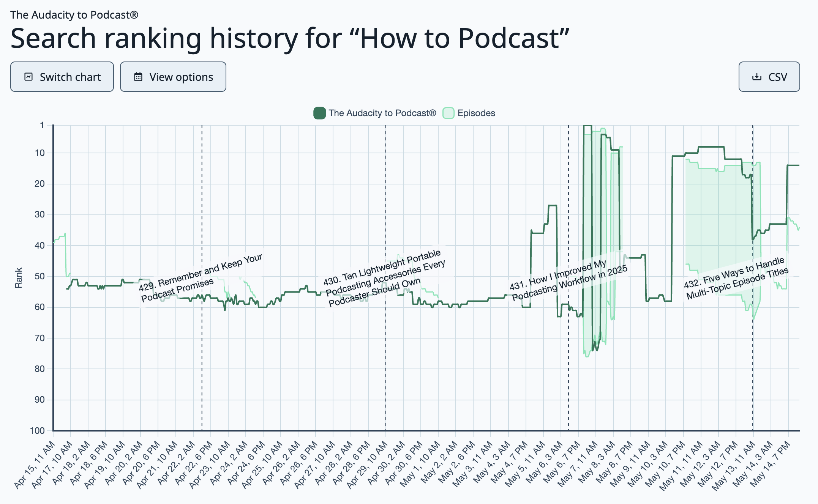
Task: Click the x-axis label "Apr 15, 11 AM"
Action: pyautogui.click(x=35, y=465)
